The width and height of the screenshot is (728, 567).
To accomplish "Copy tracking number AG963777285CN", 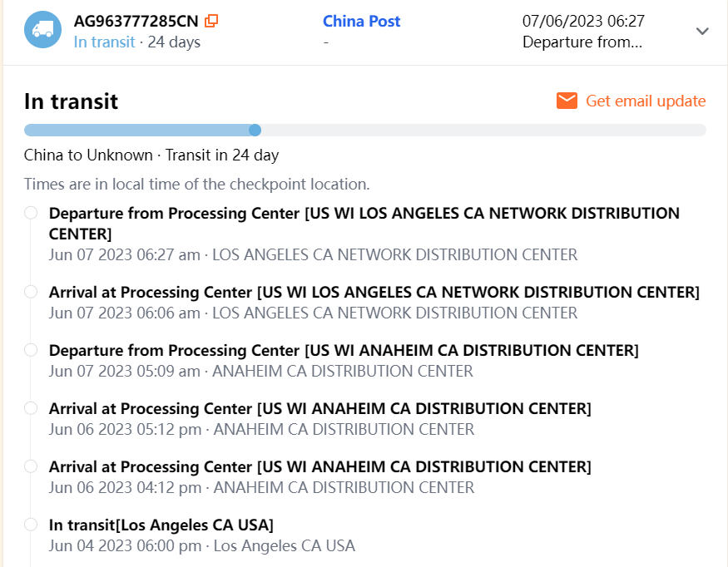I will click(x=211, y=22).
